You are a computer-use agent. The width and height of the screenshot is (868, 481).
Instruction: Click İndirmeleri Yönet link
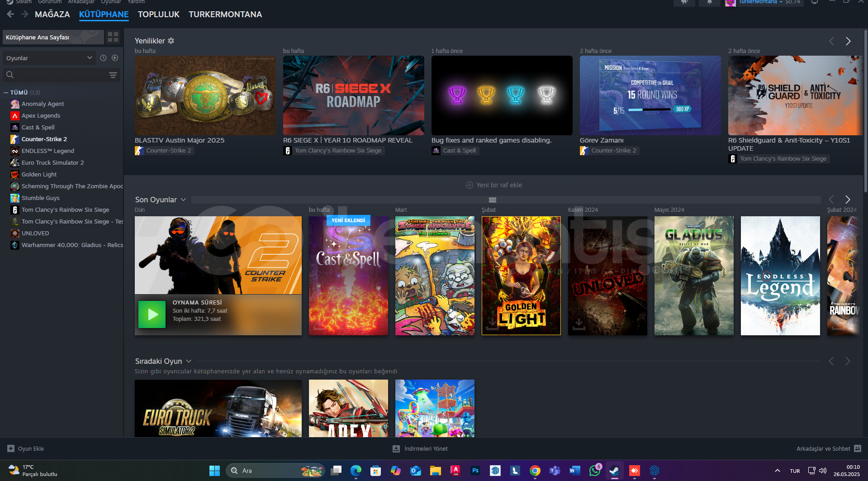coord(426,448)
